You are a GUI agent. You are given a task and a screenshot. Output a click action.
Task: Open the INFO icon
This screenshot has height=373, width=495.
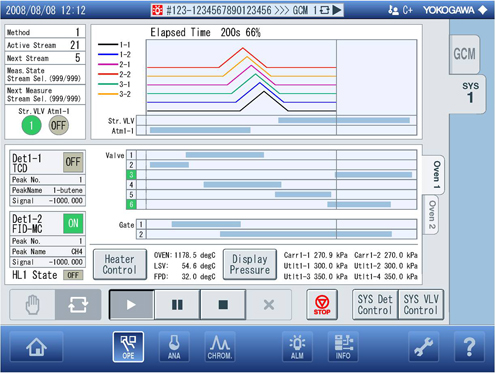click(343, 347)
